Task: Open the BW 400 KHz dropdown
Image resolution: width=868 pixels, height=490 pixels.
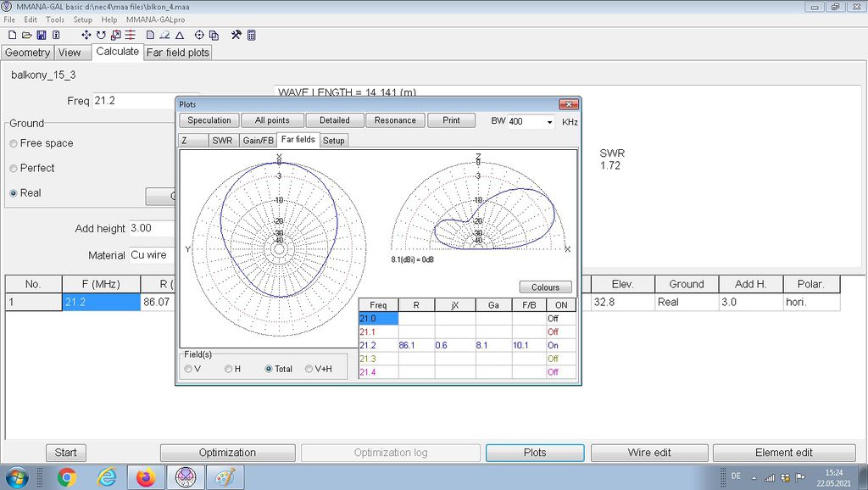Action: pos(549,121)
